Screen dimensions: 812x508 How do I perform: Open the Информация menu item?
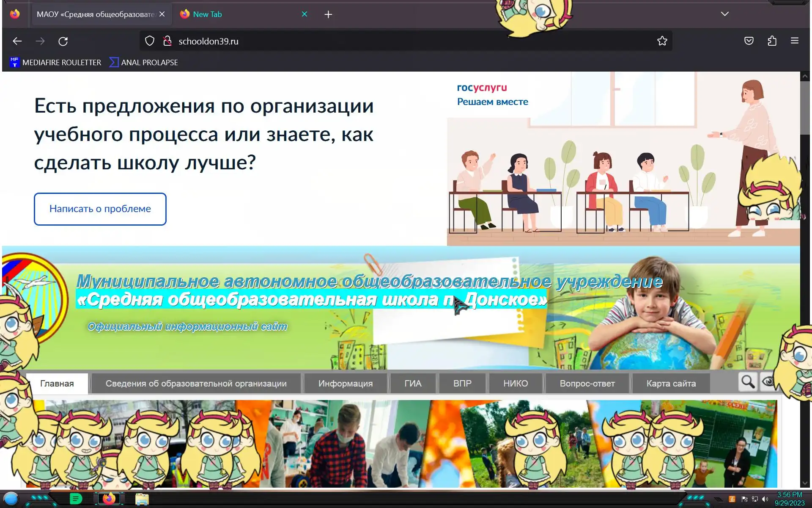tap(345, 384)
